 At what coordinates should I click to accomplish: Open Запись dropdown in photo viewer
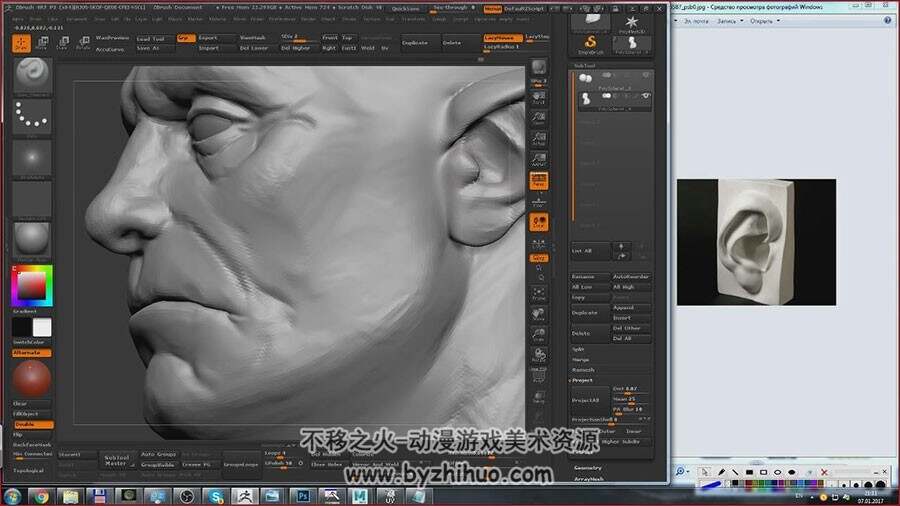point(730,21)
